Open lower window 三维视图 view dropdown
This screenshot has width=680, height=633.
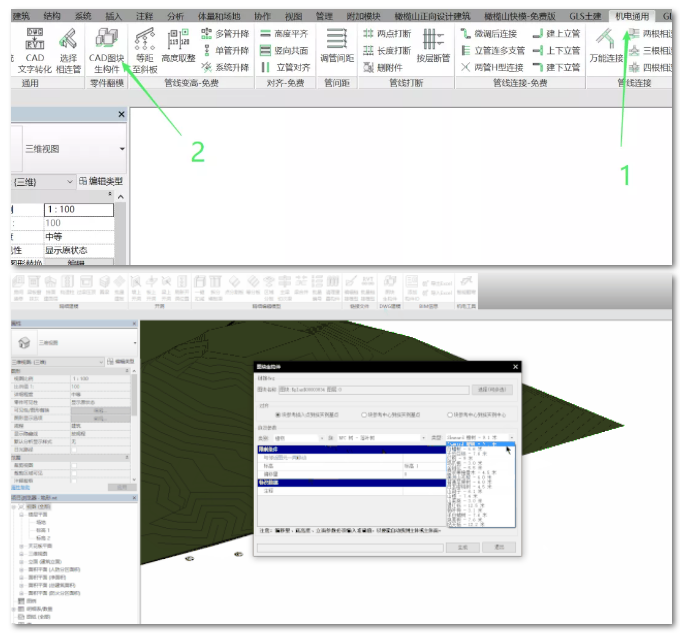point(135,343)
